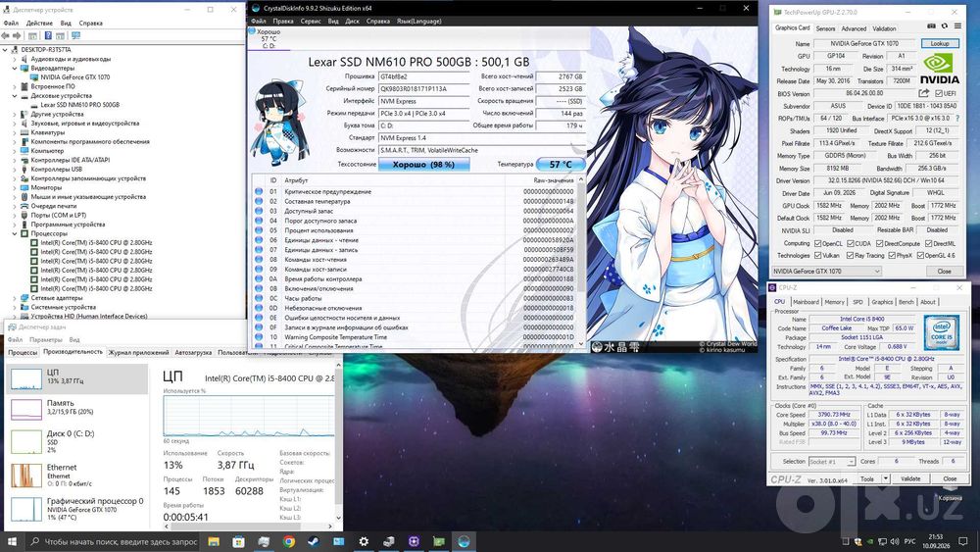Screen dimensions: 980x552
Task: Collapse the Видеоадаптеры node
Action: pos(15,68)
